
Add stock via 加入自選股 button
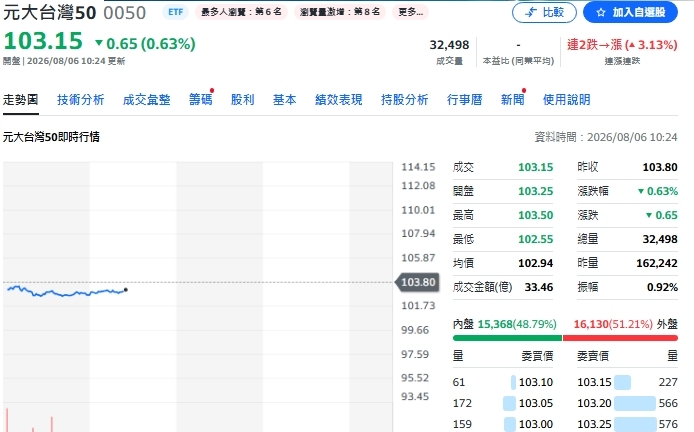[x=630, y=12]
